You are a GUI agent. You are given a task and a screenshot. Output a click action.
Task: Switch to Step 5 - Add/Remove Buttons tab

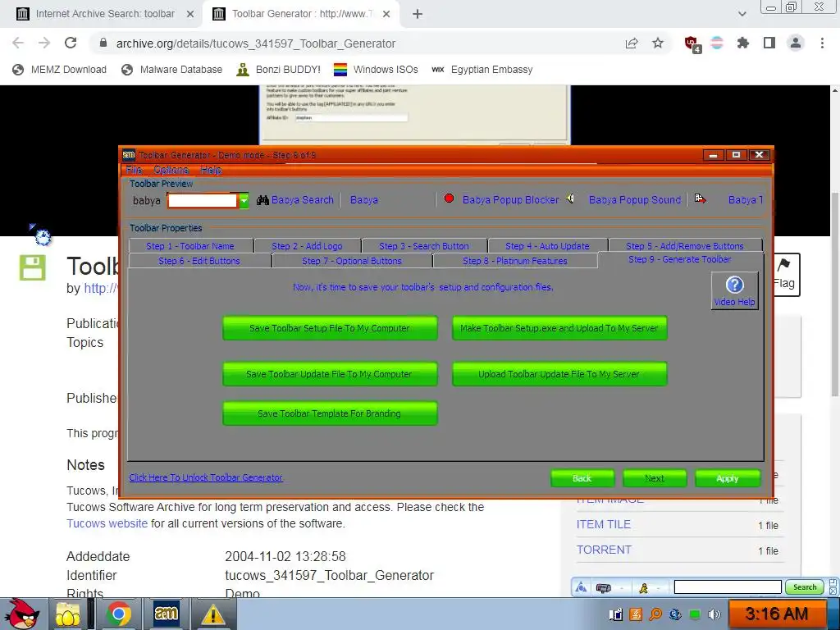tap(685, 246)
